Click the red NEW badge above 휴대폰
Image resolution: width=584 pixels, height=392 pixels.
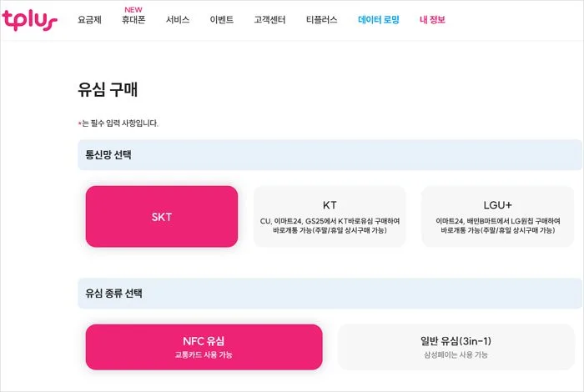click(133, 9)
